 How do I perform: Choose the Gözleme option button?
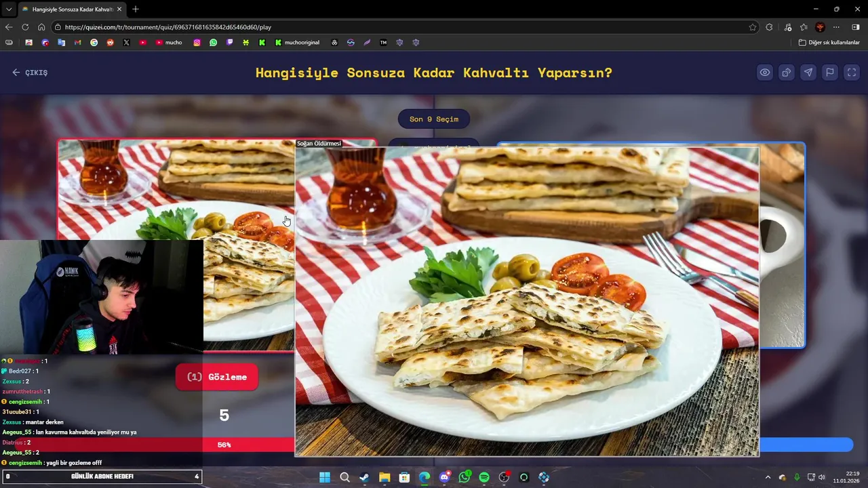pos(217,377)
